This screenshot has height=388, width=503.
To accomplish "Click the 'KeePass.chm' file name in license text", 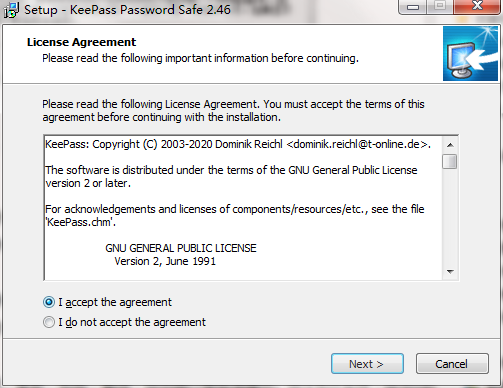I will pos(79,222).
